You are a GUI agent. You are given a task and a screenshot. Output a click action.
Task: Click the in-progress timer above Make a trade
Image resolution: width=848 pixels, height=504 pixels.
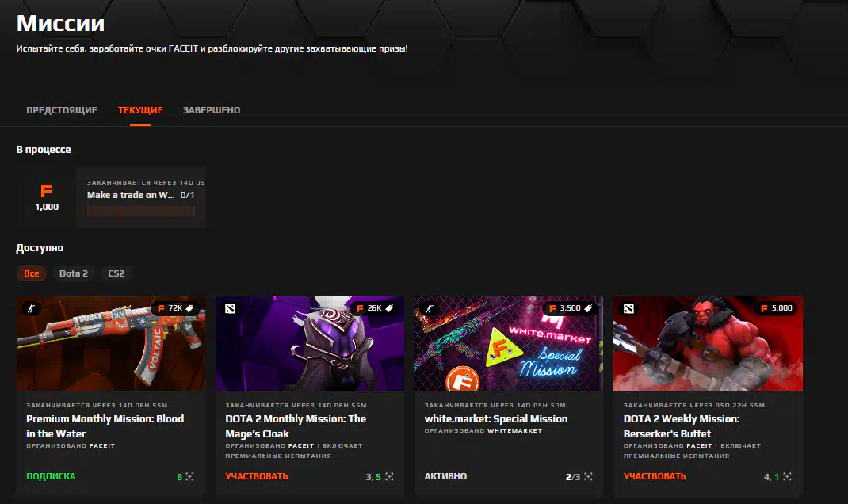click(x=146, y=183)
